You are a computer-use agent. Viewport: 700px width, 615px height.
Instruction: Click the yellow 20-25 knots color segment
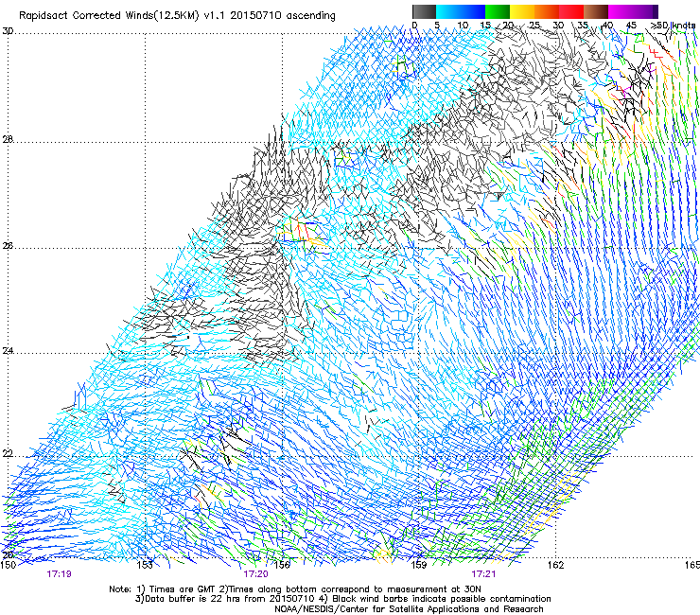click(522, 11)
